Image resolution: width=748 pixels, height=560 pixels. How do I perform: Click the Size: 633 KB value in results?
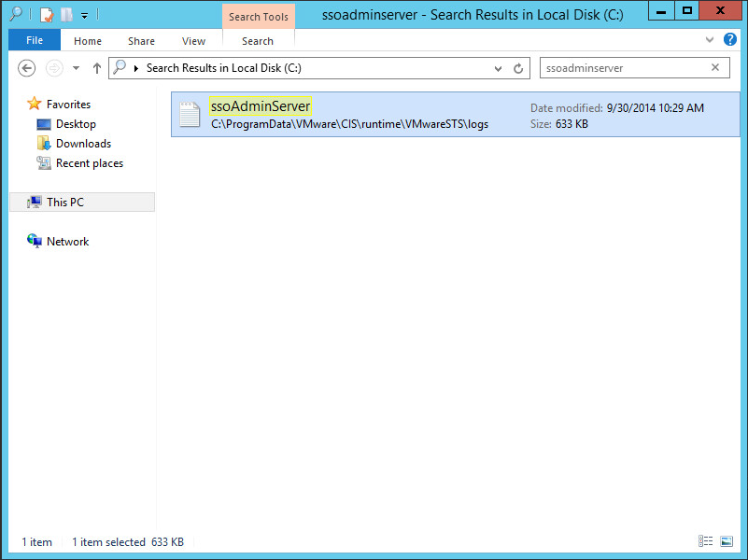tap(572, 124)
